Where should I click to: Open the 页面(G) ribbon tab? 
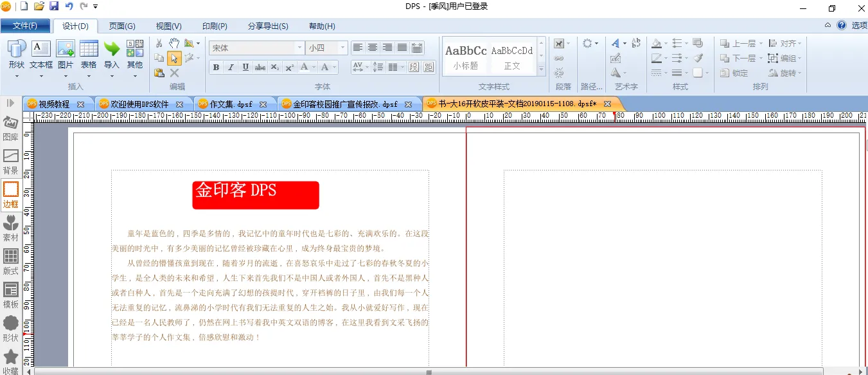pos(122,26)
